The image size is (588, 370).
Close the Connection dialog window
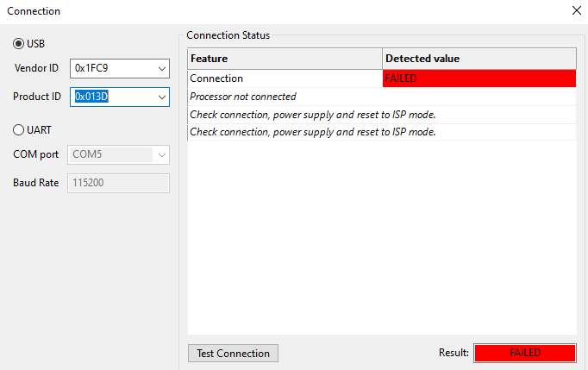576,11
